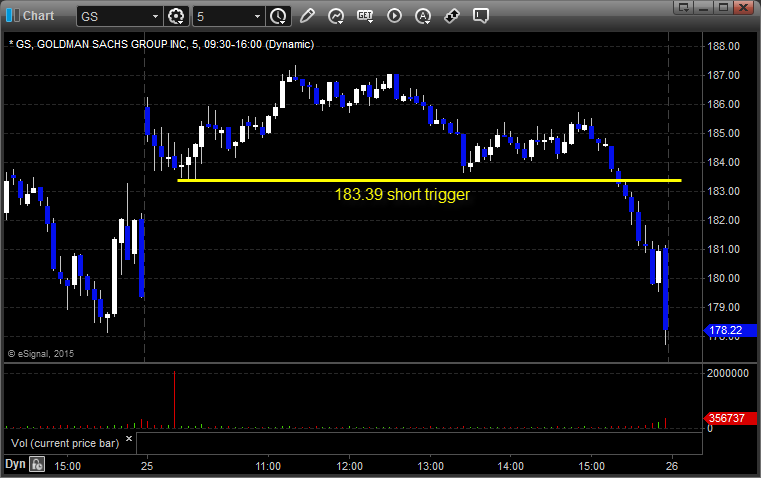Click the Dyn scaling label

(x=15, y=464)
